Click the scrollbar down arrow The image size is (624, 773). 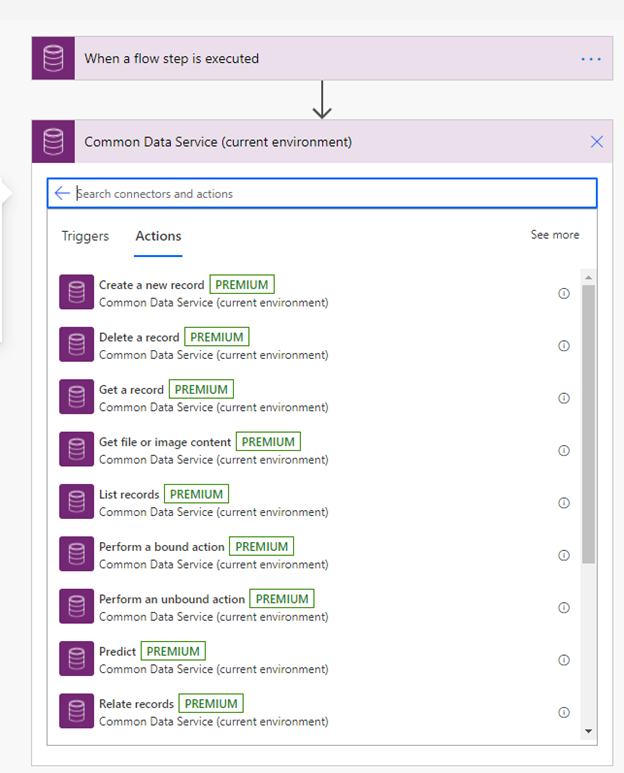coord(588,731)
